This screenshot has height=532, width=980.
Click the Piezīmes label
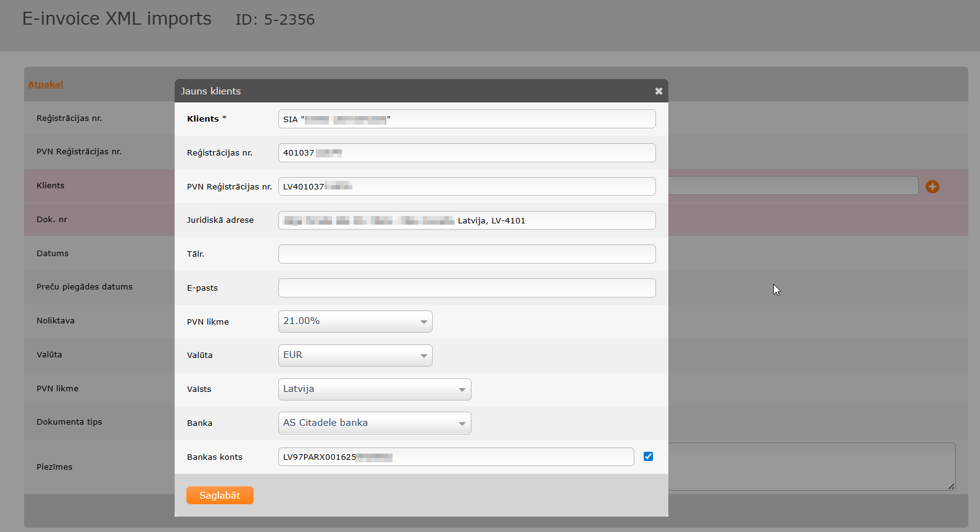[54, 467]
